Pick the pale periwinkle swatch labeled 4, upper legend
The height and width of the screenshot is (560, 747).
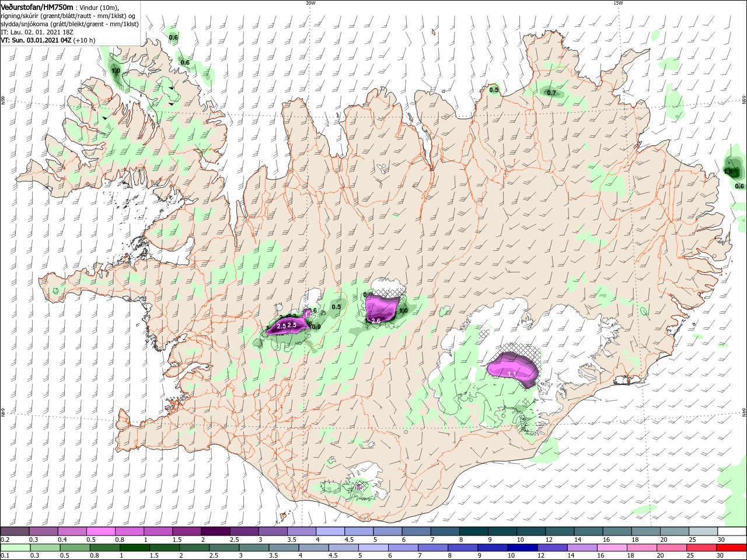(x=330, y=531)
